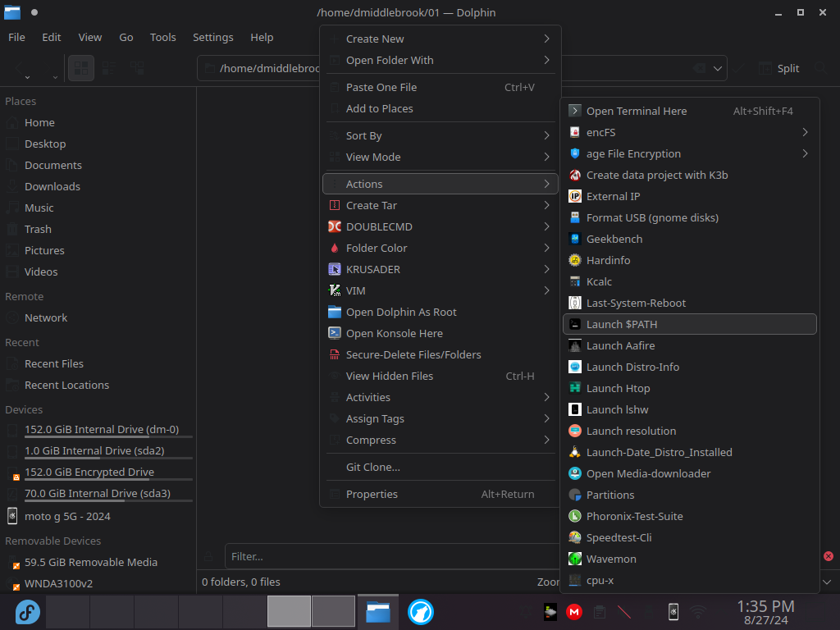This screenshot has height=630, width=840.
Task: Launch Geekbench from the submenu
Action: click(x=689, y=239)
